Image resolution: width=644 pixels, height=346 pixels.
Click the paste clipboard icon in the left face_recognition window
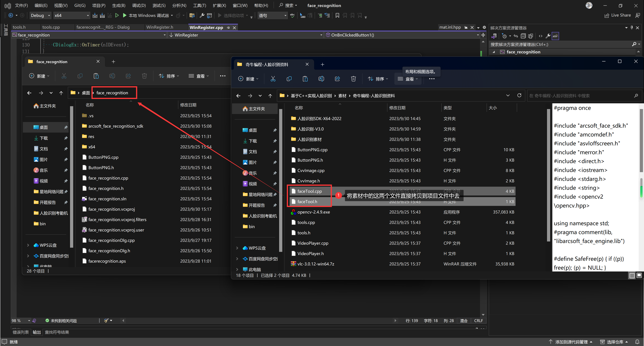pos(96,76)
